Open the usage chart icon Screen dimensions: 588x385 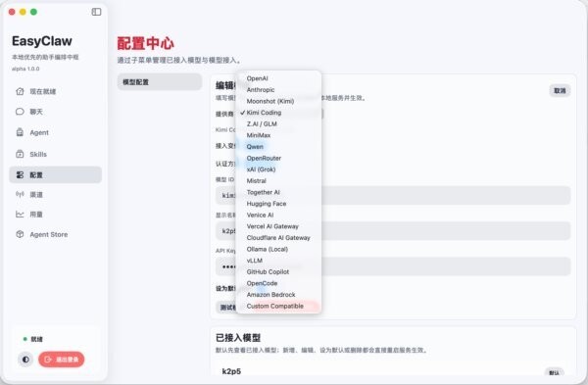(20, 215)
